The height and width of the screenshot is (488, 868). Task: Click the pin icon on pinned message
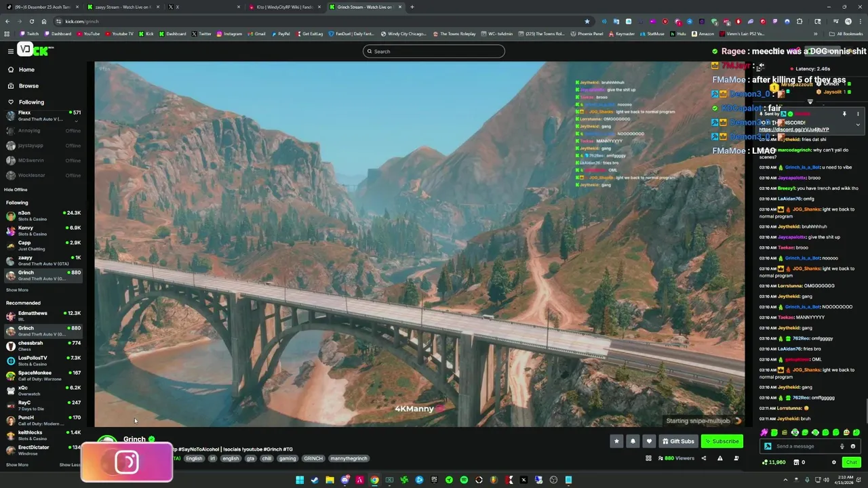(x=844, y=114)
